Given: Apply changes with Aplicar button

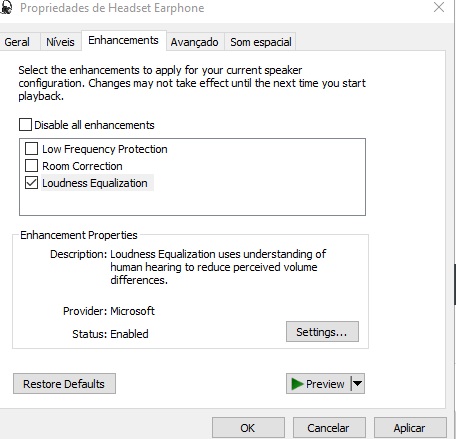Looking at the screenshot, I should pyautogui.click(x=410, y=428).
